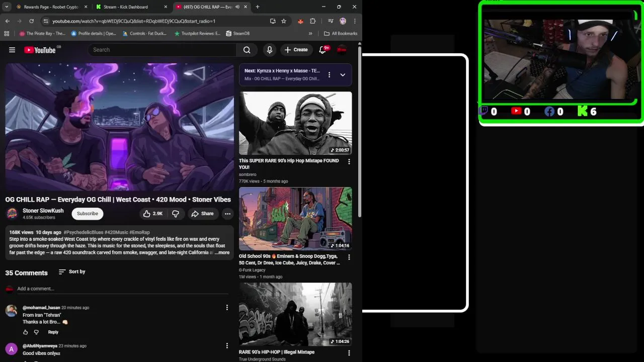Open options for RARE 90's HIP-HOP video
The height and width of the screenshot is (362, 644).
[x=349, y=353]
